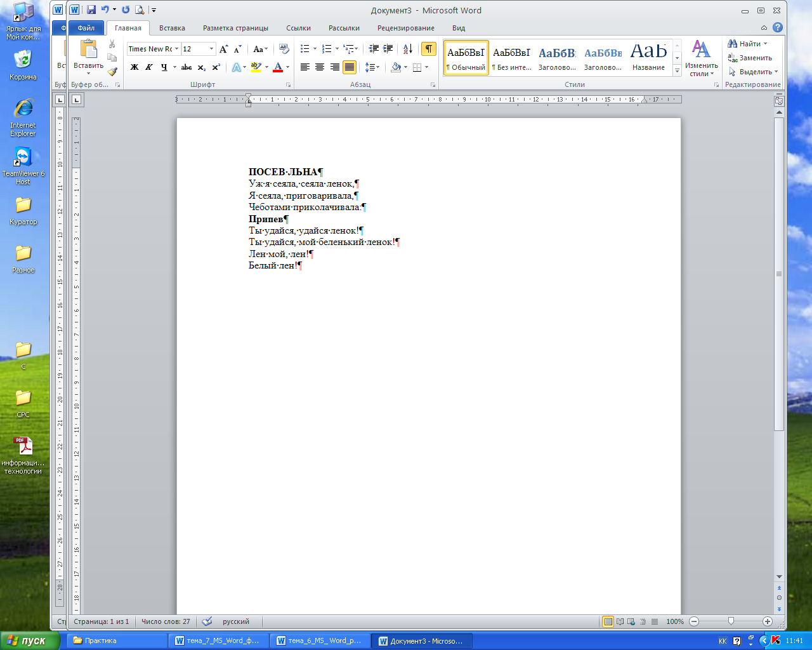Click zoom in plus button
The image size is (812, 650).
(x=768, y=621)
